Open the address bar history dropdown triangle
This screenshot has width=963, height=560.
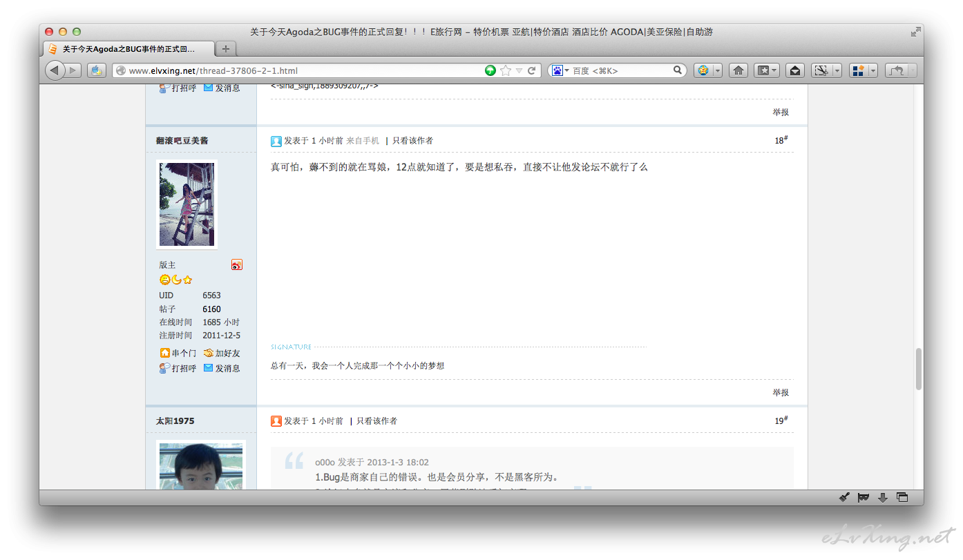point(519,70)
